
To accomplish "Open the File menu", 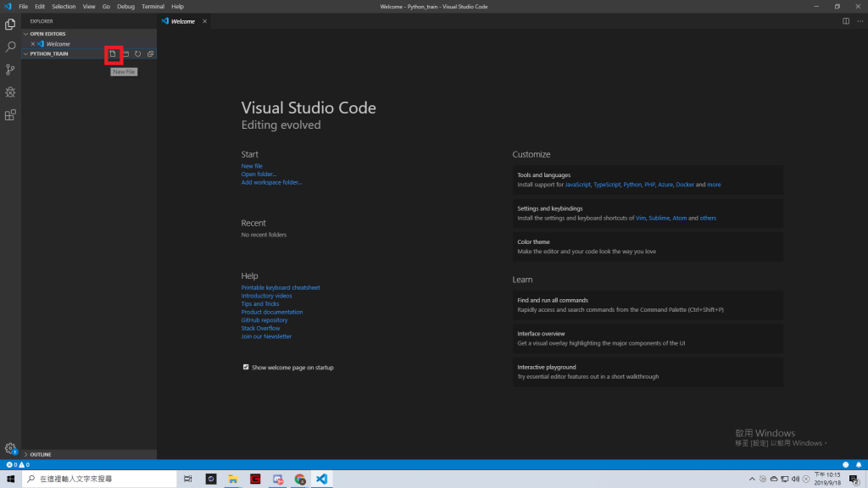I will coord(23,7).
